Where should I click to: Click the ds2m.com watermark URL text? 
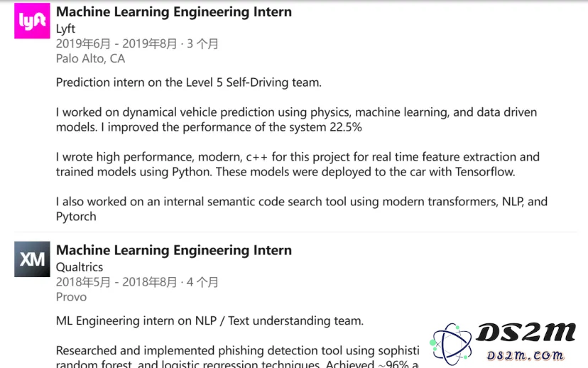(x=525, y=355)
